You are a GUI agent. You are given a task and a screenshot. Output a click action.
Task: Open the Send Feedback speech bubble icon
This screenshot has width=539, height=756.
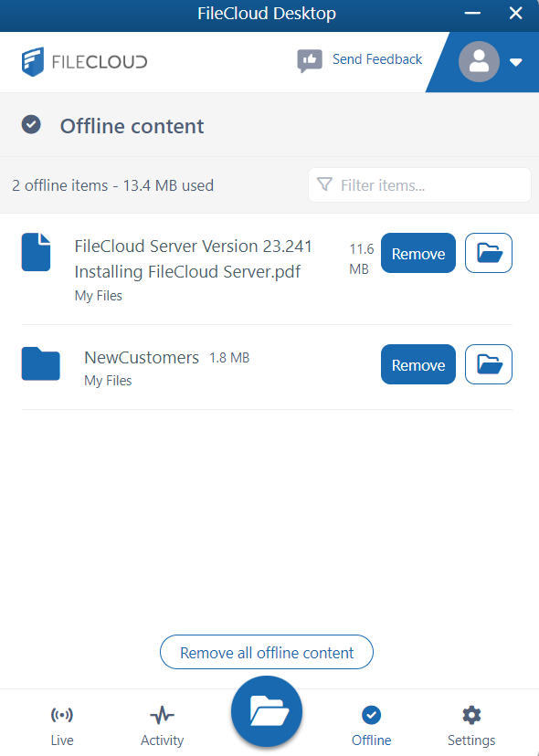click(310, 60)
